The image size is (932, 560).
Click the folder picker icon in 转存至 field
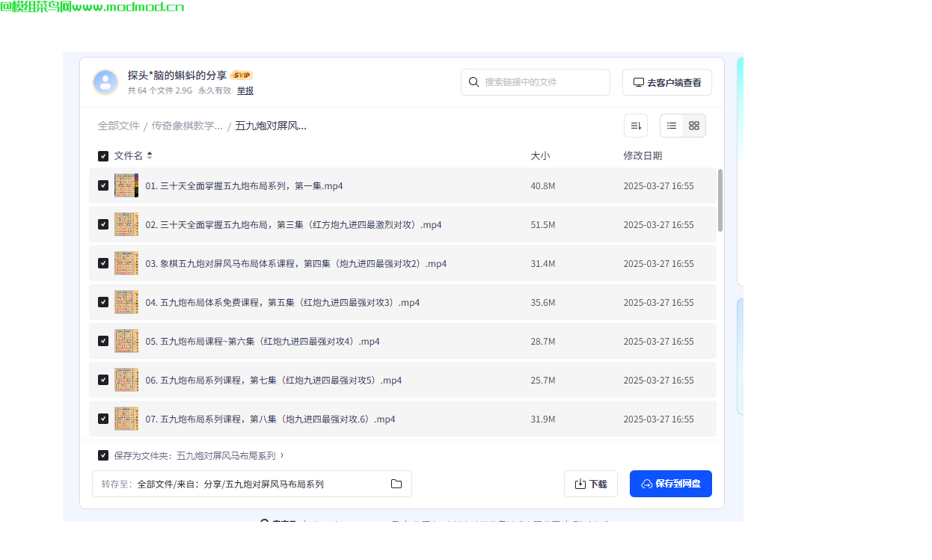pyautogui.click(x=396, y=484)
